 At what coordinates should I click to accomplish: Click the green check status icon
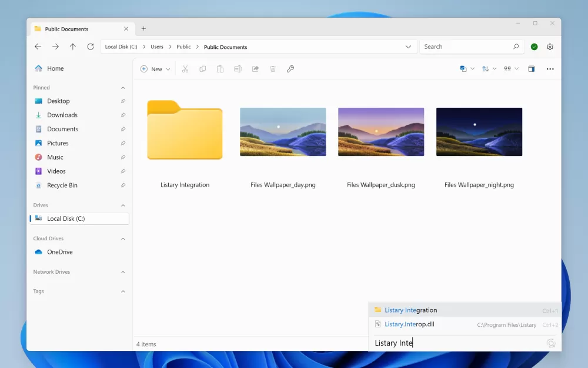pos(534,47)
